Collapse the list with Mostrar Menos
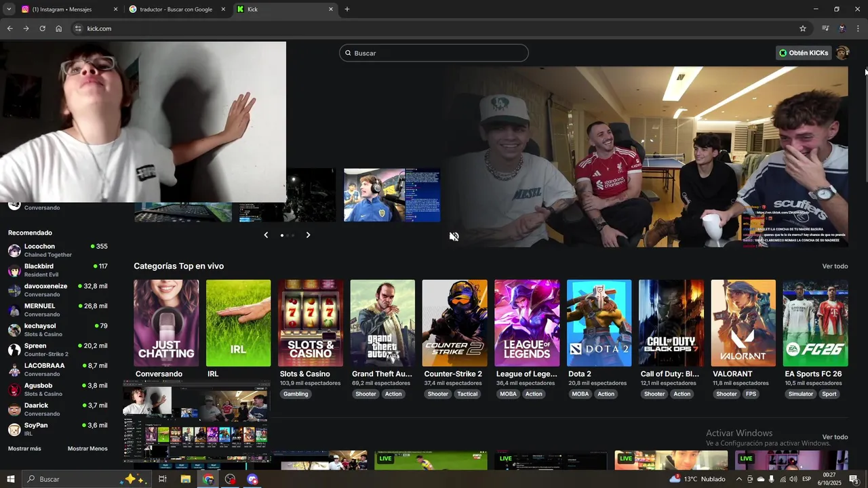The height and width of the screenshot is (488, 868). (87, 449)
